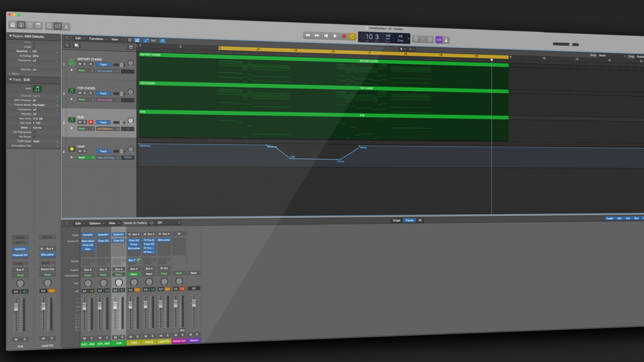Open Quantize dropdown in Region inspector

(x=45, y=51)
